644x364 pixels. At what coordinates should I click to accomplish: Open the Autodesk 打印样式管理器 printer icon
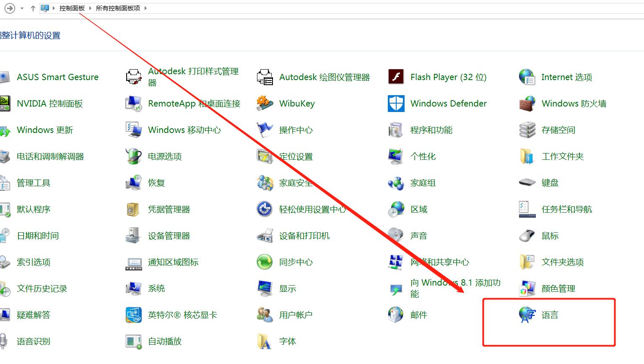click(x=132, y=77)
